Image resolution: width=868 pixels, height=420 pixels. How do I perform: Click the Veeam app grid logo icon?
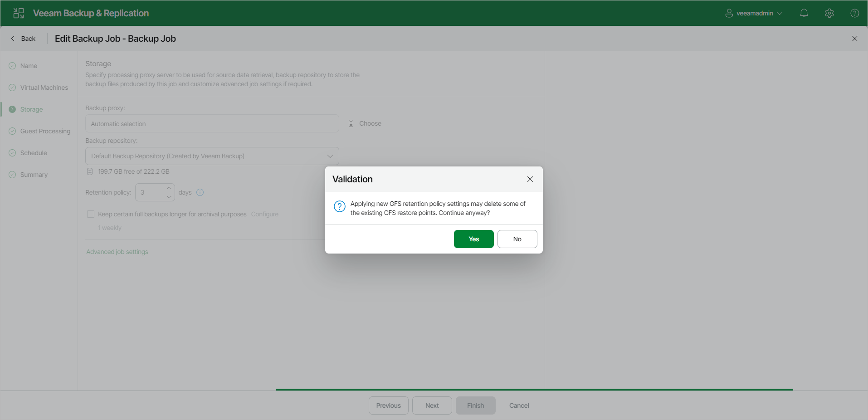coord(19,13)
